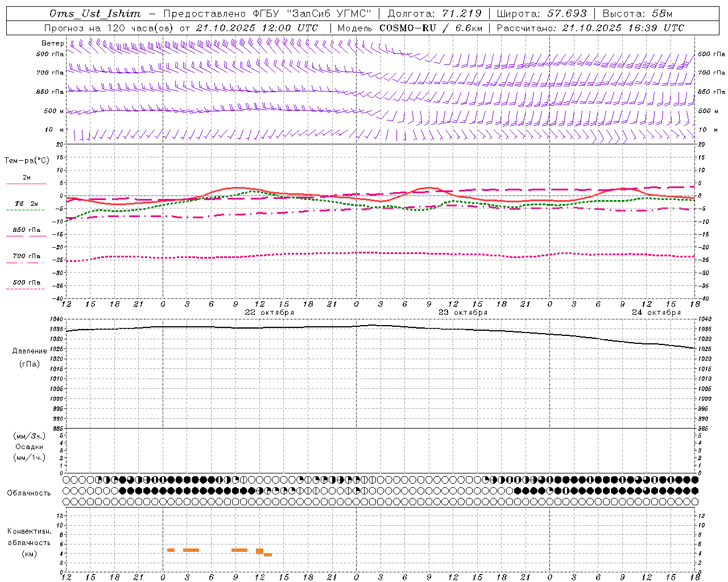Click the station name Oms_Ust_Ishim
The image size is (728, 582).
click(x=95, y=14)
